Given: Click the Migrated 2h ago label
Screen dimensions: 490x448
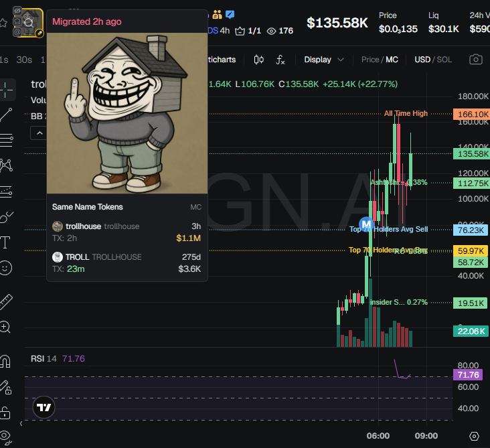Looking at the screenshot, I should [x=87, y=21].
